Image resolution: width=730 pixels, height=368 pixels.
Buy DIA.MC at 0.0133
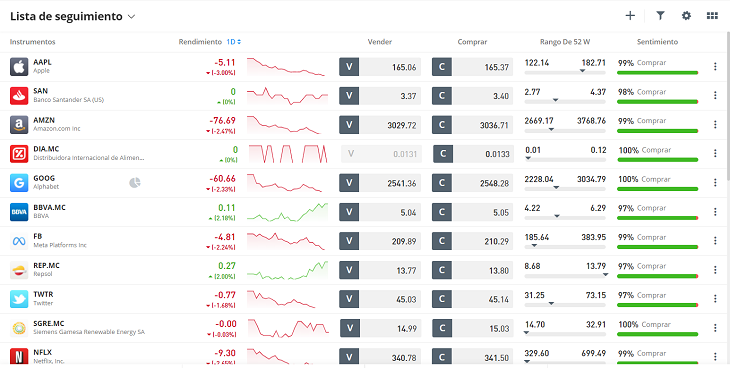click(x=473, y=154)
